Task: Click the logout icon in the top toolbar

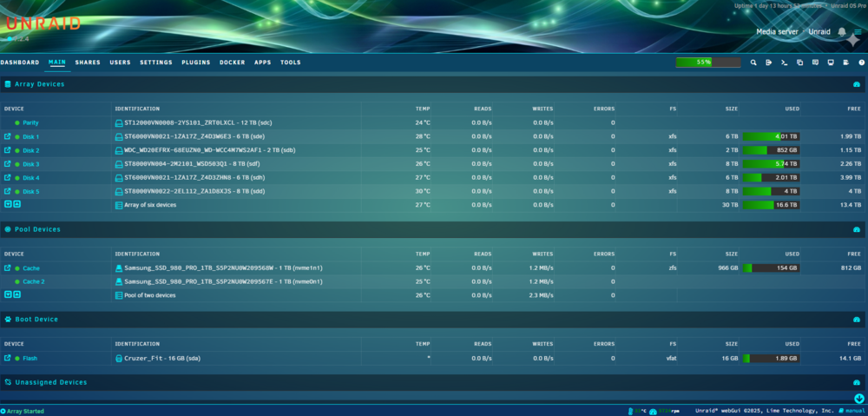Action: coord(769,63)
